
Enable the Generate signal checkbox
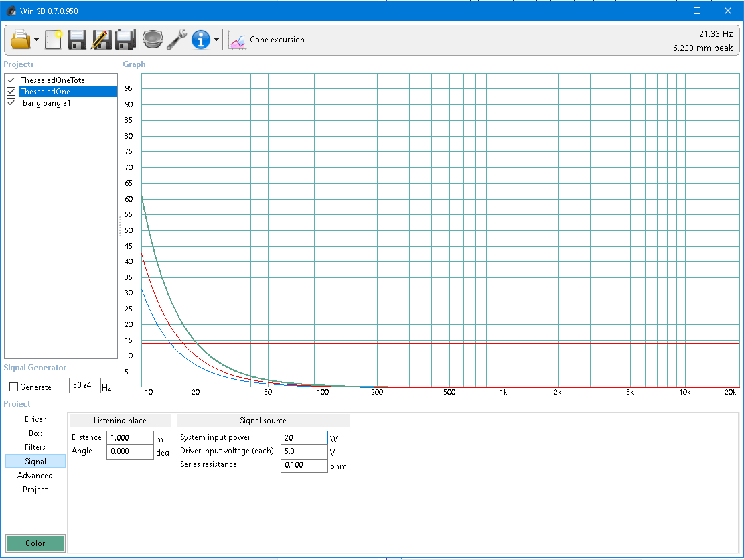click(x=14, y=387)
